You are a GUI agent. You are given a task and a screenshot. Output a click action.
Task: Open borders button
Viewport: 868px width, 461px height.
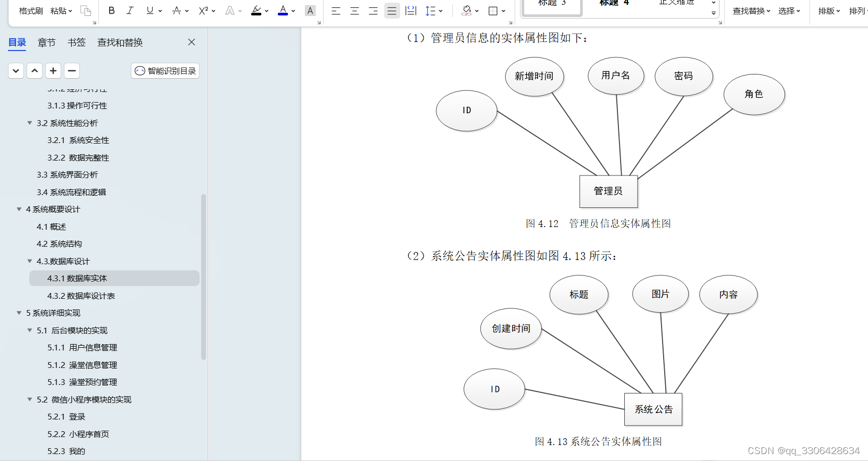coord(493,11)
